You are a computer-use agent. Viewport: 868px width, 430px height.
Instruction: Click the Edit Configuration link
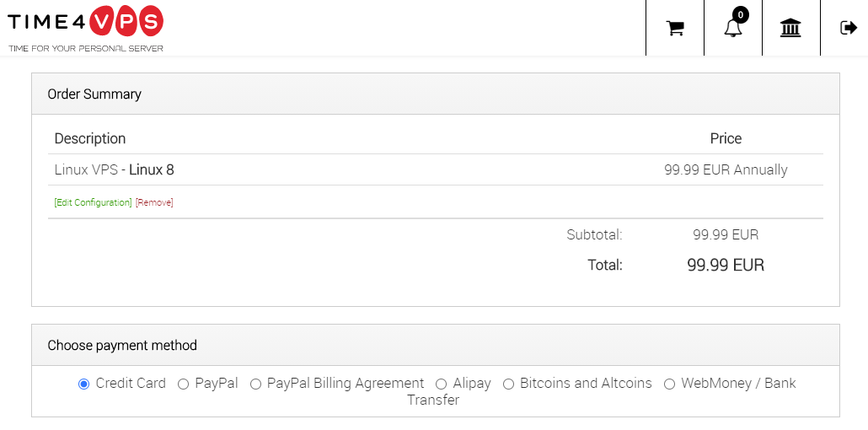(x=93, y=203)
